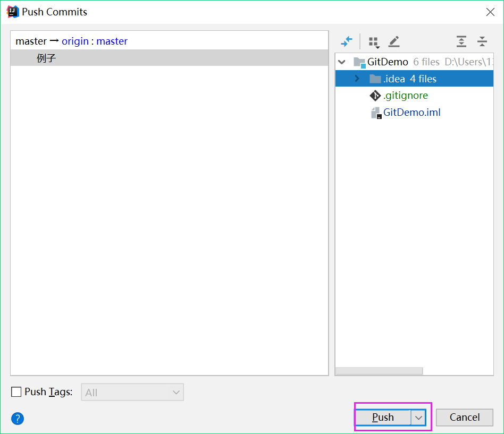The width and height of the screenshot is (504, 434).
Task: Collapse the GitDemo tree node
Action: [341, 62]
